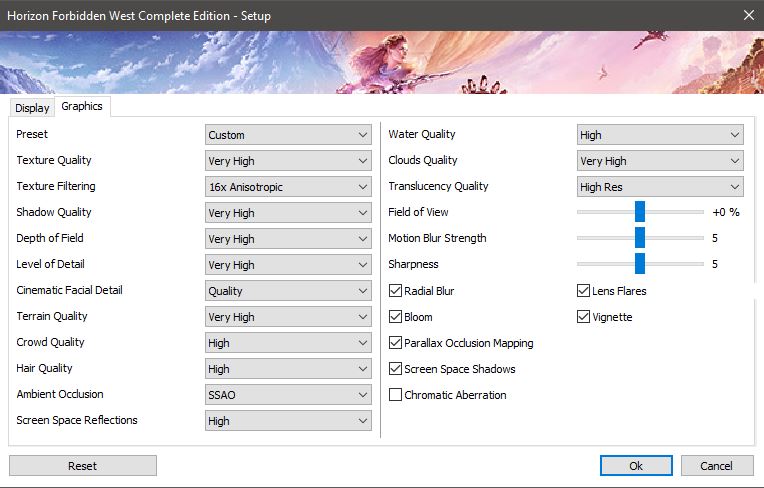Screen dimensions: 764x488
Task: Open the Crowd Quality dropdown
Action: pos(288,343)
